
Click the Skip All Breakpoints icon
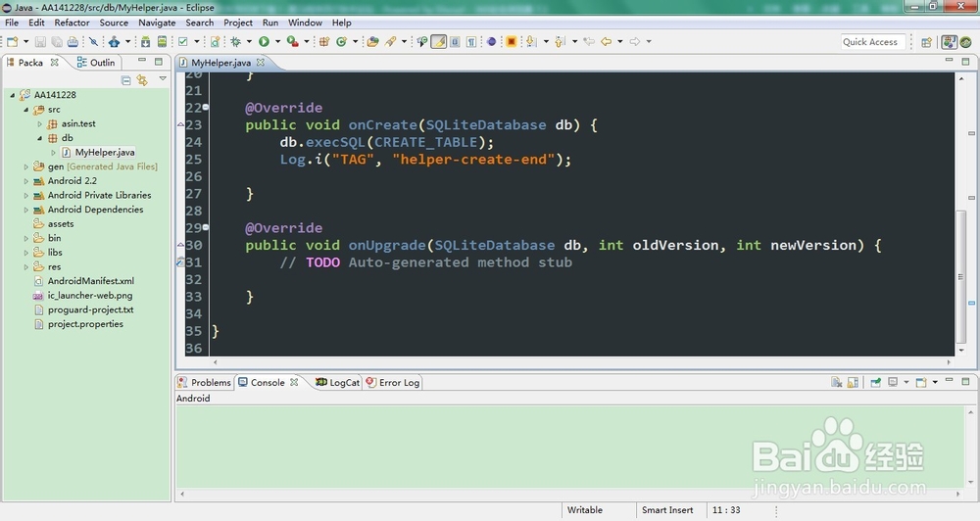[x=93, y=42]
